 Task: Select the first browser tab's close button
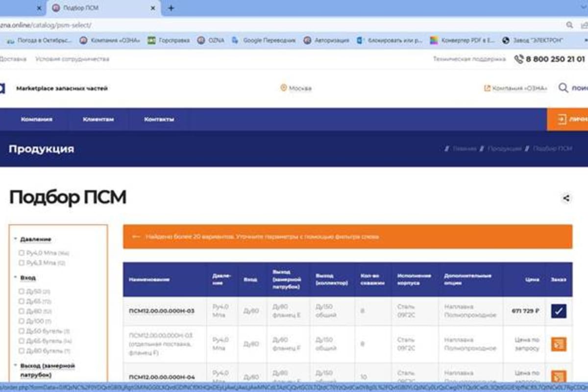pos(39,8)
